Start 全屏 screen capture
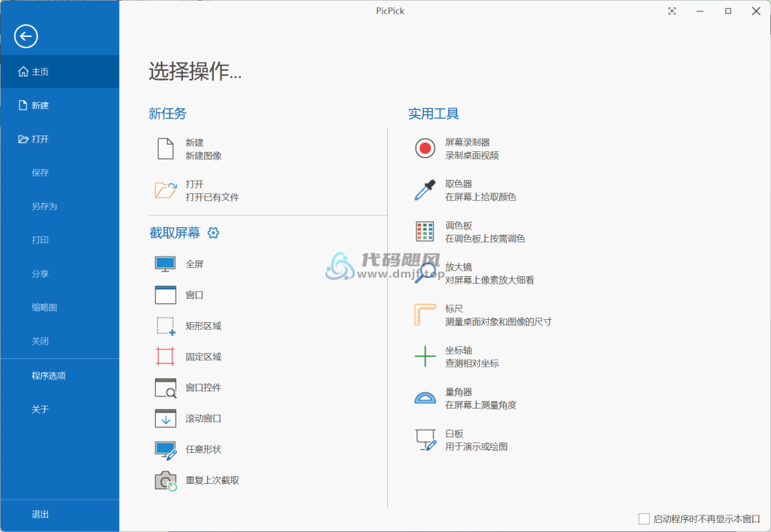771x532 pixels. pos(195,264)
